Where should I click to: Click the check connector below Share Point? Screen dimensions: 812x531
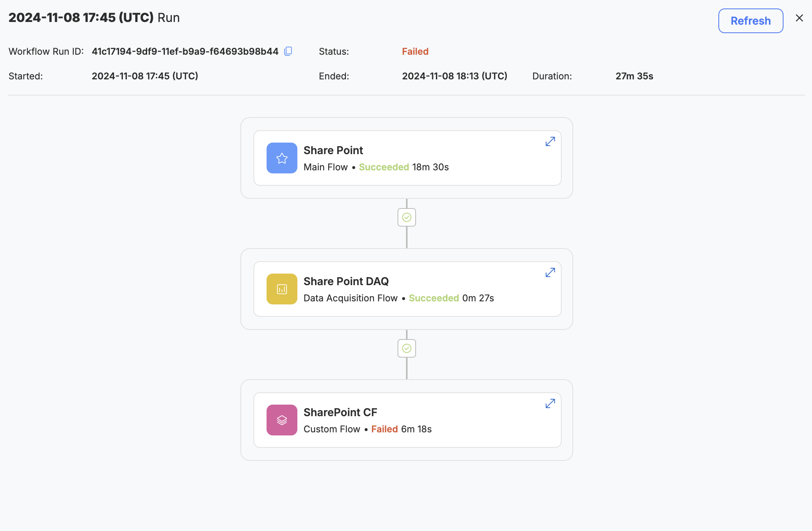(407, 217)
